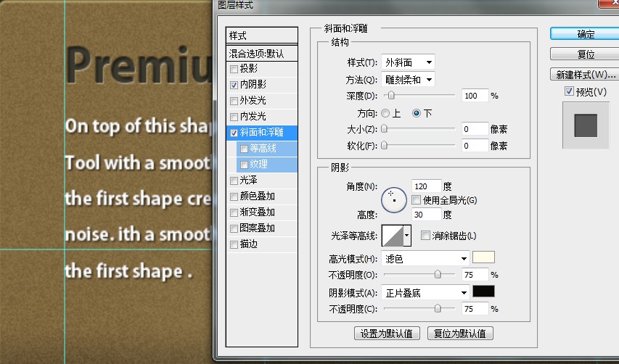The image size is (619, 364).
Task: Enable the 渐变叠加 gradient overlay checkbox
Action: [234, 212]
